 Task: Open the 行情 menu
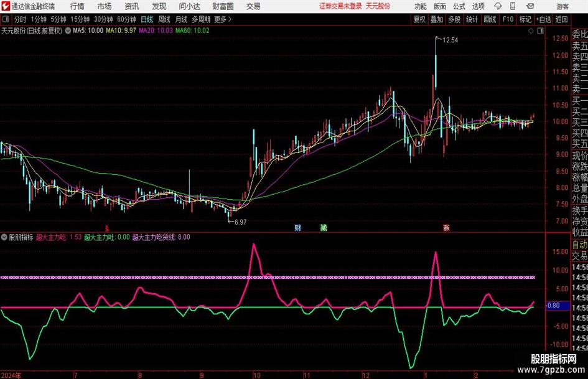77,6
